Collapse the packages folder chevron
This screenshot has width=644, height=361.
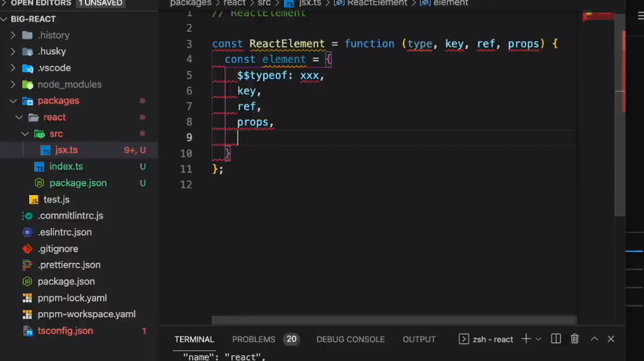click(13, 101)
